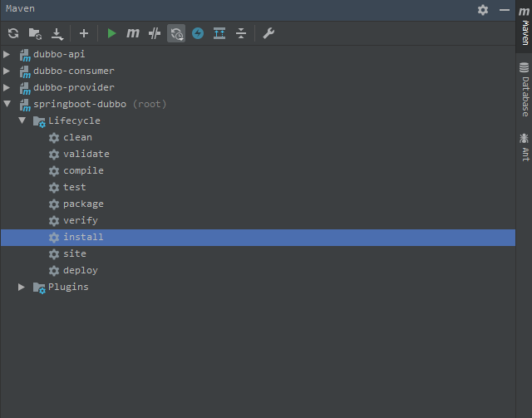
Task: Select the dubbo-api project row
Action: pos(258,54)
